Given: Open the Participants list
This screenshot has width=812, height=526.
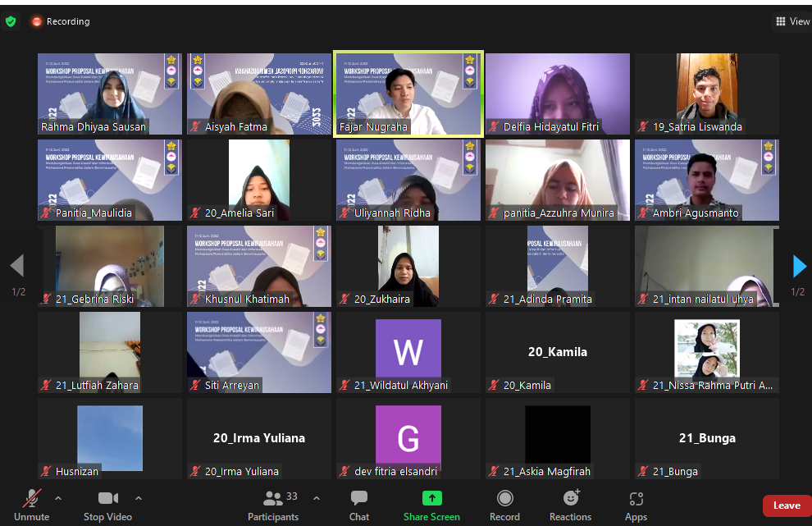Looking at the screenshot, I should point(273,505).
